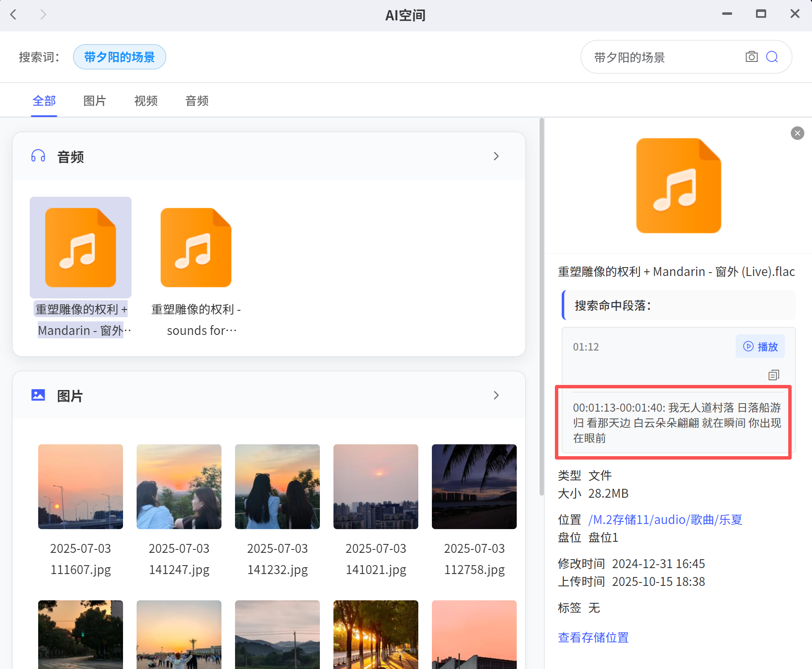Switch to the 图片 tab
Screen dimensions: 812x669
[95, 101]
